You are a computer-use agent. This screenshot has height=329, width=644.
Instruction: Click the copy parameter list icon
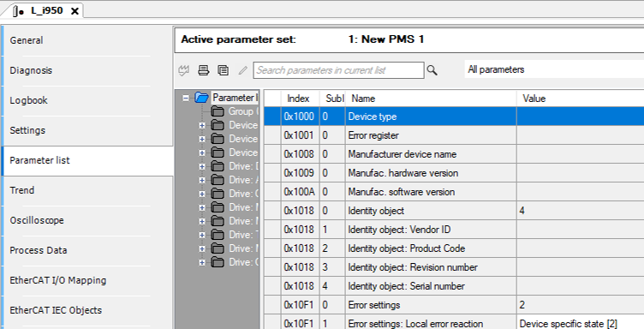pyautogui.click(x=223, y=70)
